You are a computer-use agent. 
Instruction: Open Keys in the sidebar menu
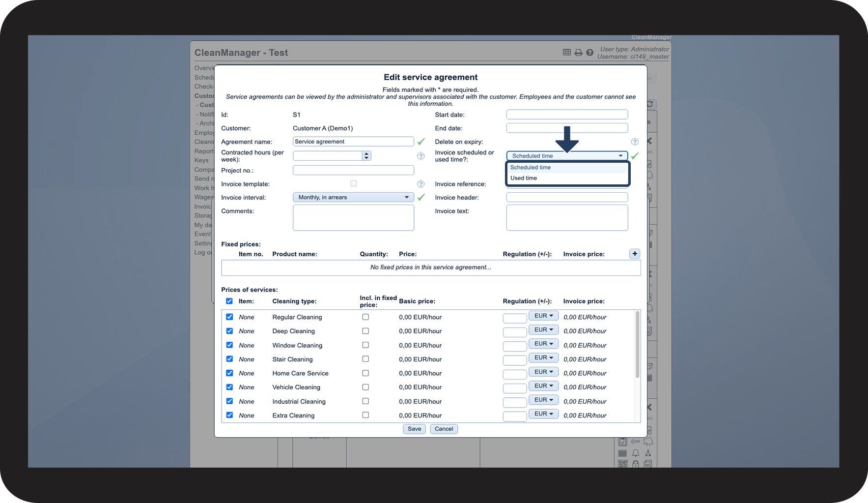(x=201, y=160)
